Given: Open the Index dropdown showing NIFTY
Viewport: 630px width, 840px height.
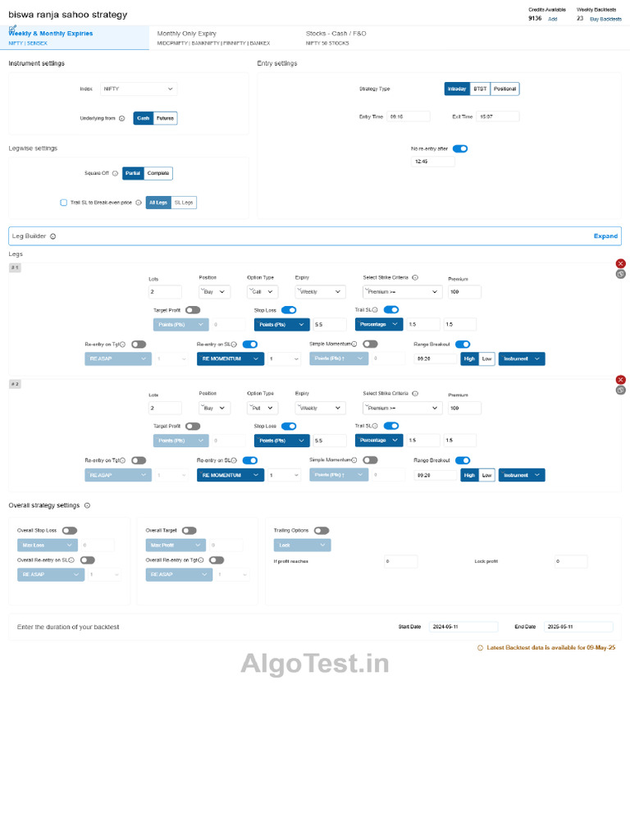Looking at the screenshot, I should tap(139, 89).
